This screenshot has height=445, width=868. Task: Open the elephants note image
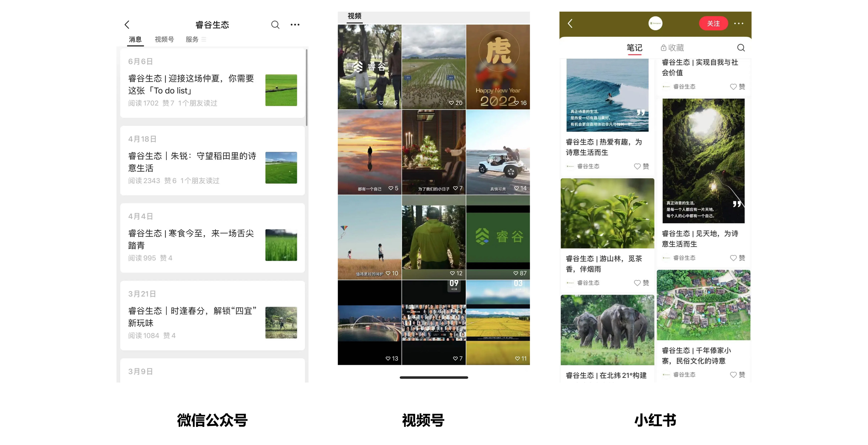[x=607, y=330]
